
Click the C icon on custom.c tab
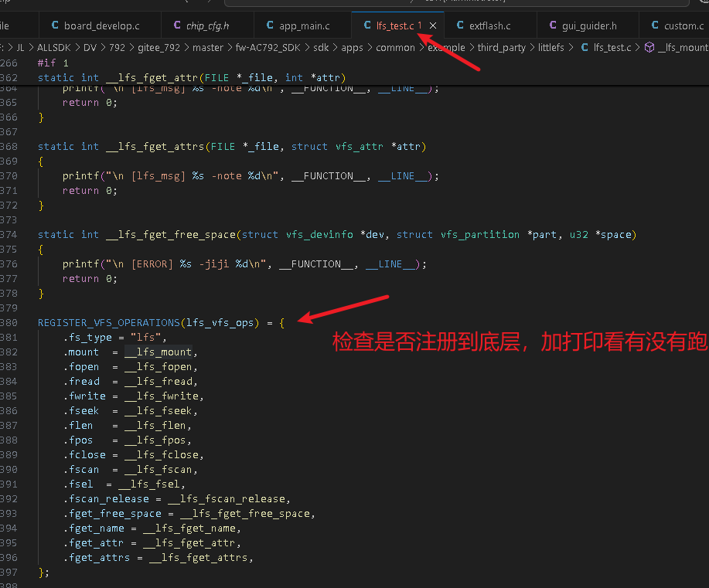(655, 25)
